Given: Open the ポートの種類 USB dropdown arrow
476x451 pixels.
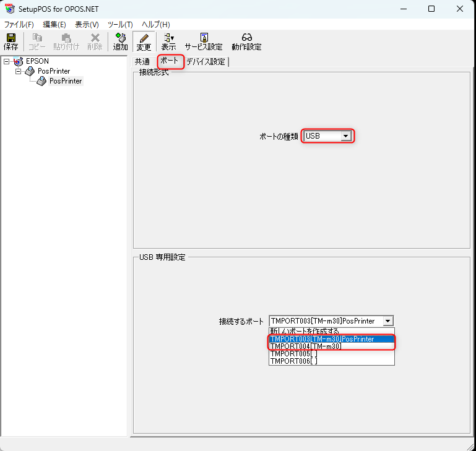Looking at the screenshot, I should pos(346,136).
